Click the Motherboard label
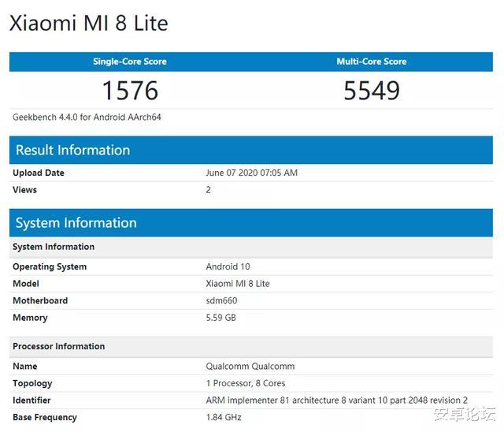Screen dimensions: 504x432 click(x=40, y=301)
